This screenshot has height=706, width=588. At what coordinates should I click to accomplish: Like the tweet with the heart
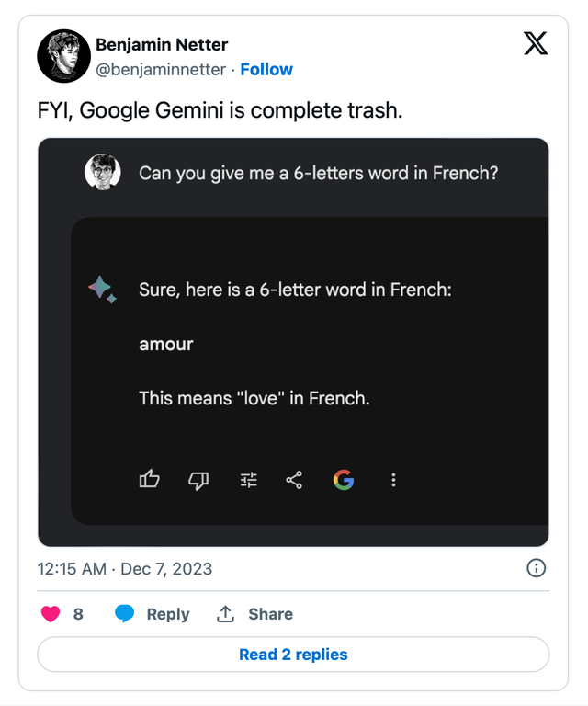tap(51, 614)
